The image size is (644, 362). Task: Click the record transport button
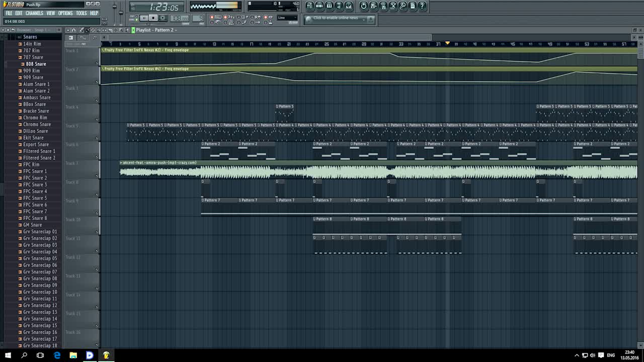point(163,18)
